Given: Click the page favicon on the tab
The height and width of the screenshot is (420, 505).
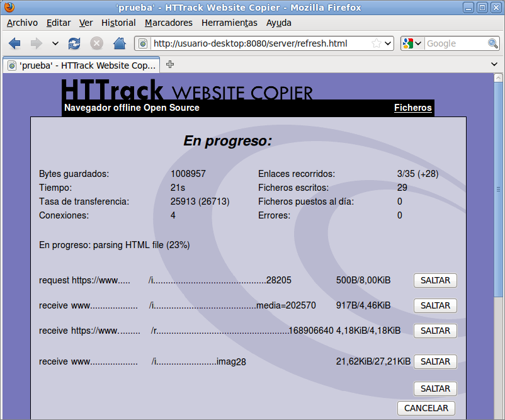Looking at the screenshot, I should click(12, 65).
